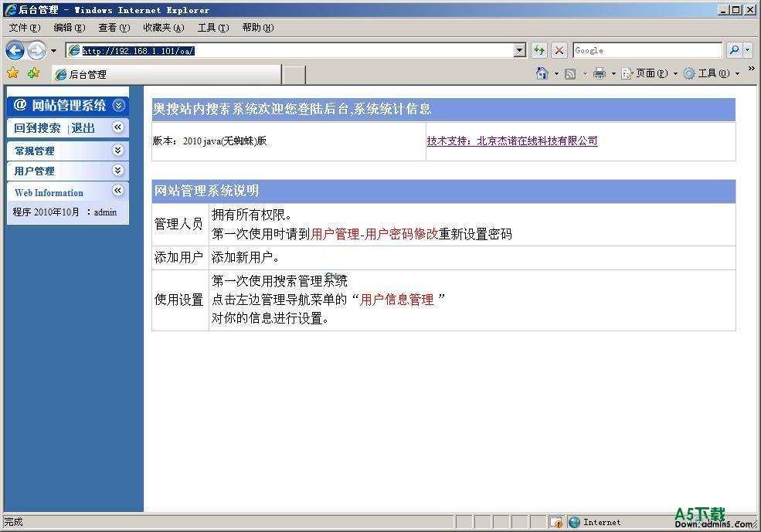The height and width of the screenshot is (532, 761).
Task: Click 版本: 2010 java(无蜘蛛)版 text
Action: [209, 141]
